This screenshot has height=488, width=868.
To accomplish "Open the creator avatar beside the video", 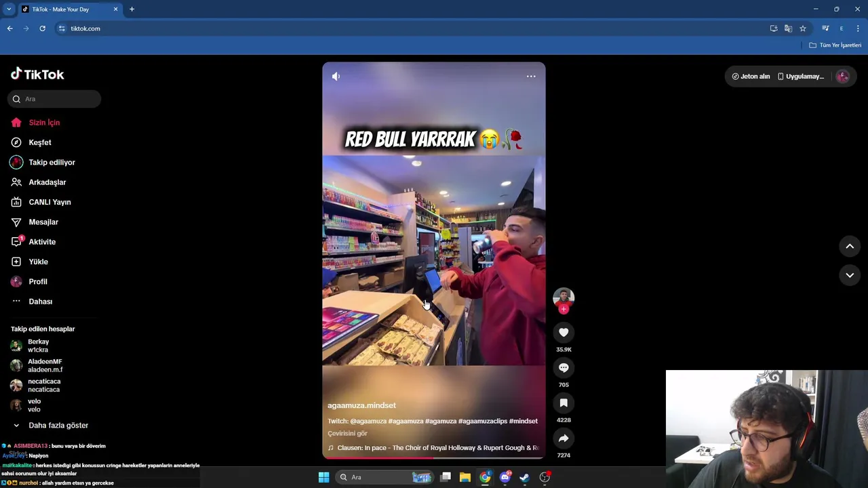I will coord(564,297).
